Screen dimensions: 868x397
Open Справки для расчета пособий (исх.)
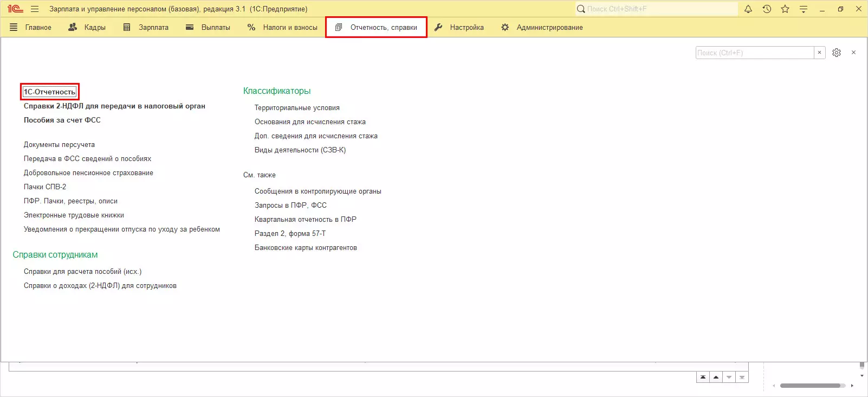tap(82, 271)
